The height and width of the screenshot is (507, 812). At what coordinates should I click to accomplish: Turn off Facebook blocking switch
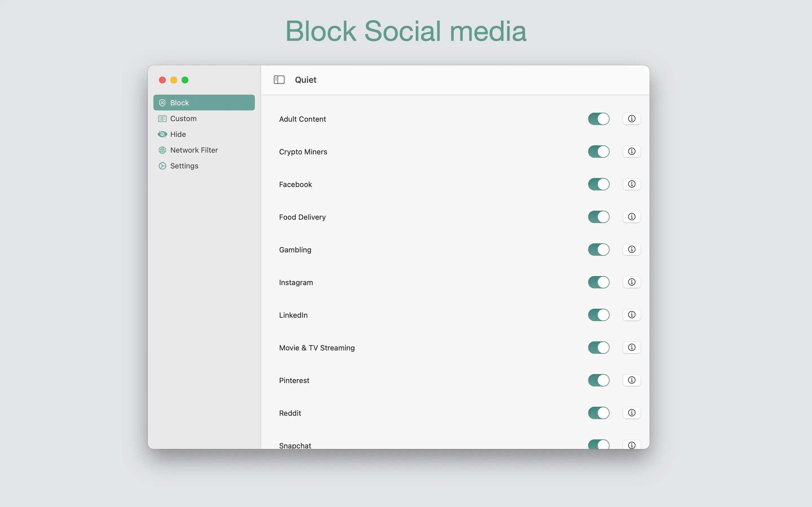(x=598, y=184)
